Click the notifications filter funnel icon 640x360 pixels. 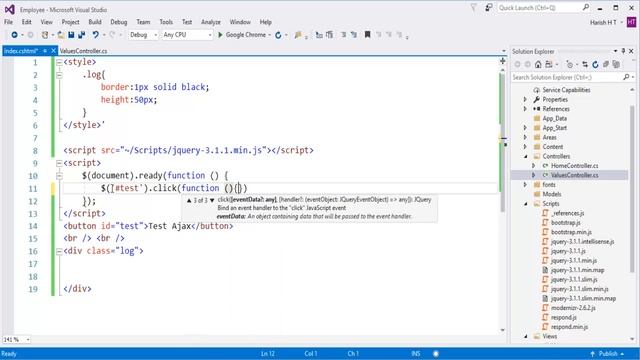(473, 7)
